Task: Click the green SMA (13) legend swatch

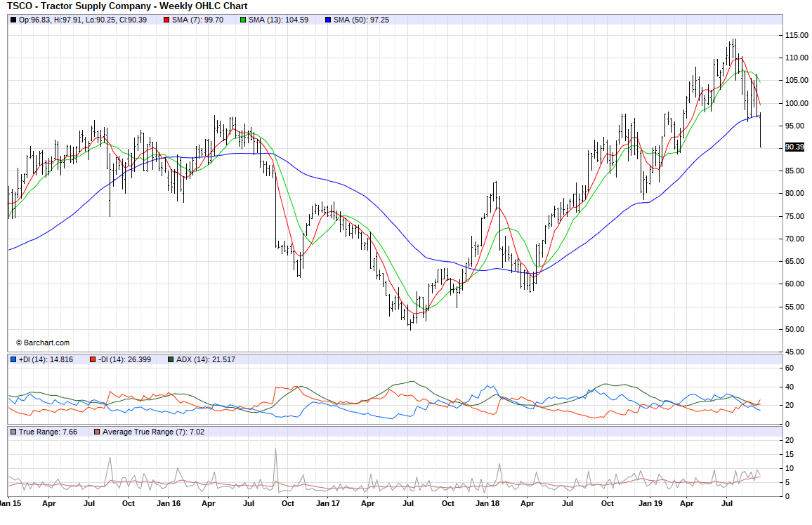Action: (x=243, y=20)
